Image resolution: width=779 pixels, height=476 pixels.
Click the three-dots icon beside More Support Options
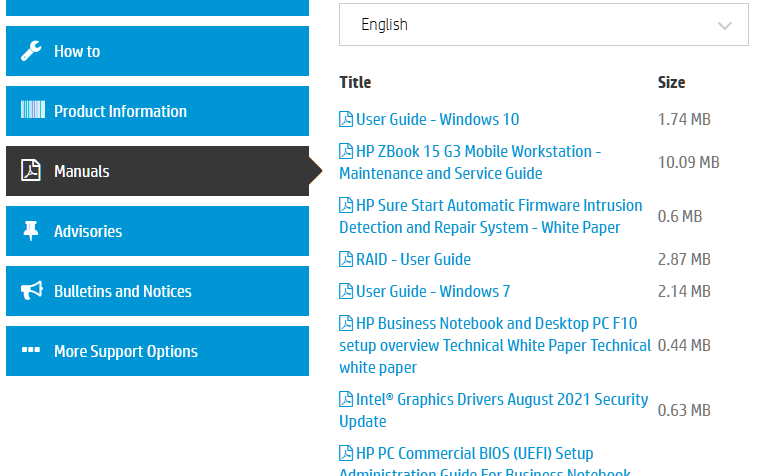(31, 350)
